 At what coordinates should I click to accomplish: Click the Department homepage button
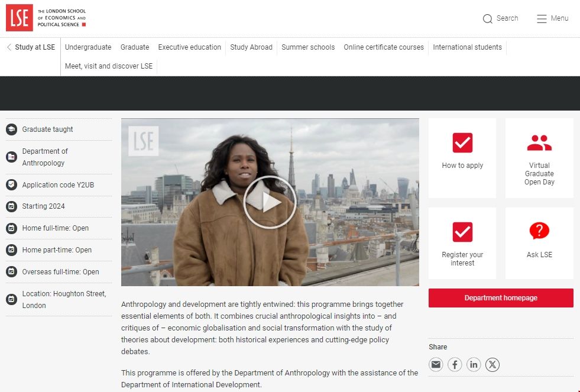click(501, 298)
